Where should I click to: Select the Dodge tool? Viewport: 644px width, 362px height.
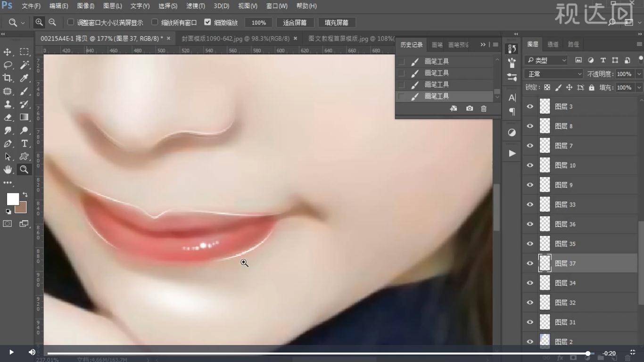tap(24, 131)
